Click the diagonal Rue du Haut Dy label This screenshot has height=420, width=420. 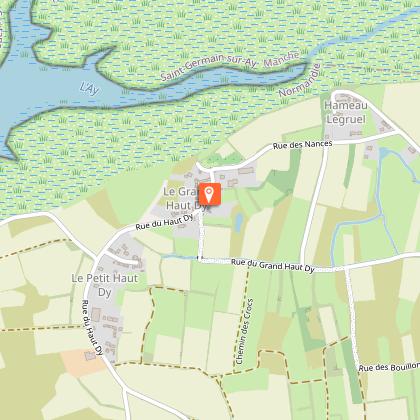click(164, 222)
